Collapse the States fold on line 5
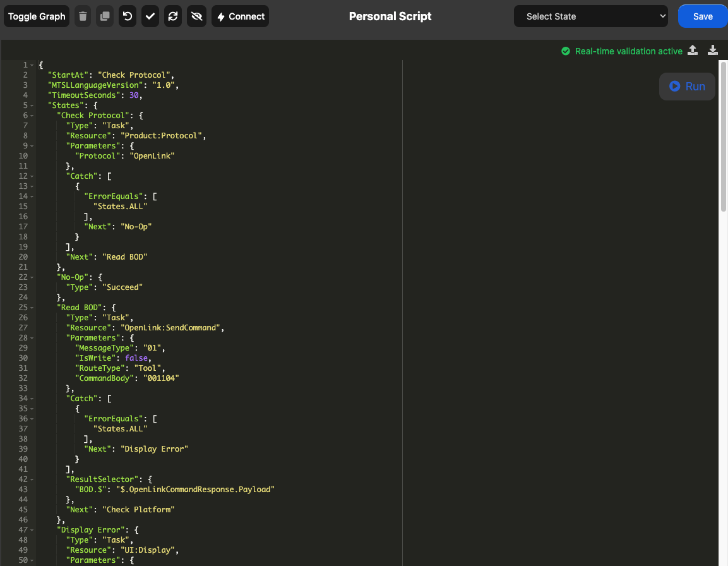728x566 pixels. click(x=32, y=105)
